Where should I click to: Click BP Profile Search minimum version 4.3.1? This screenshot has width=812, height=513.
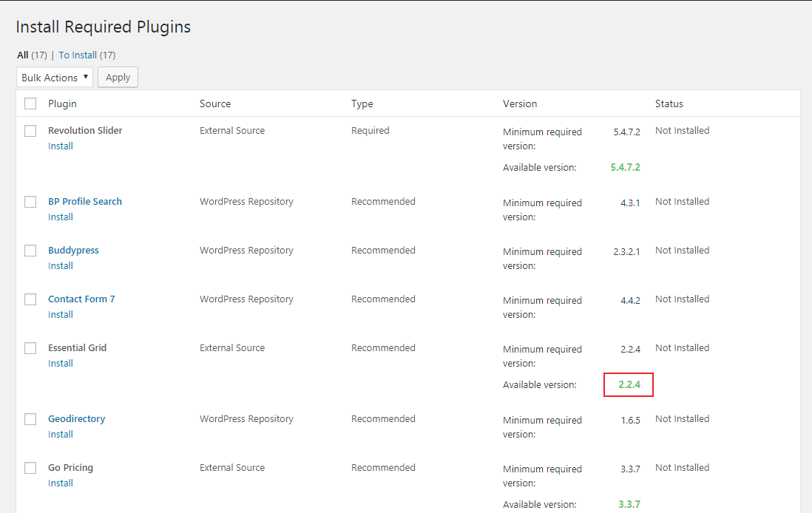(x=630, y=203)
